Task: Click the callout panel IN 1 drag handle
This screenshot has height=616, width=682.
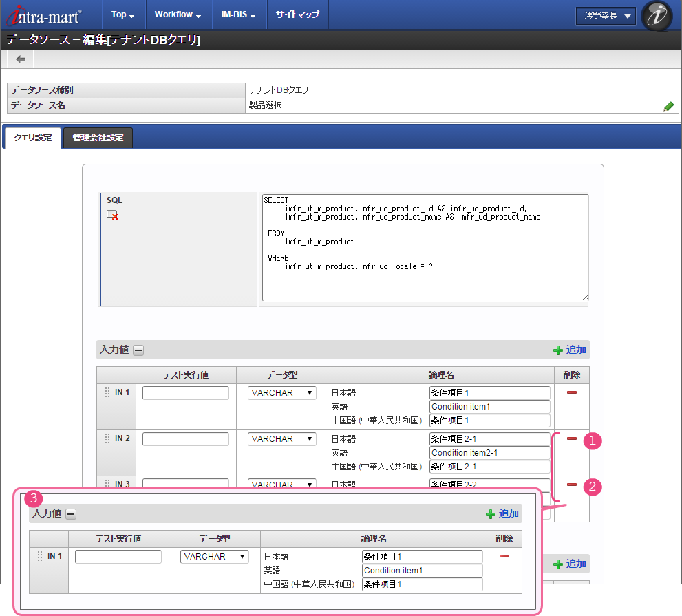Action: tap(40, 556)
